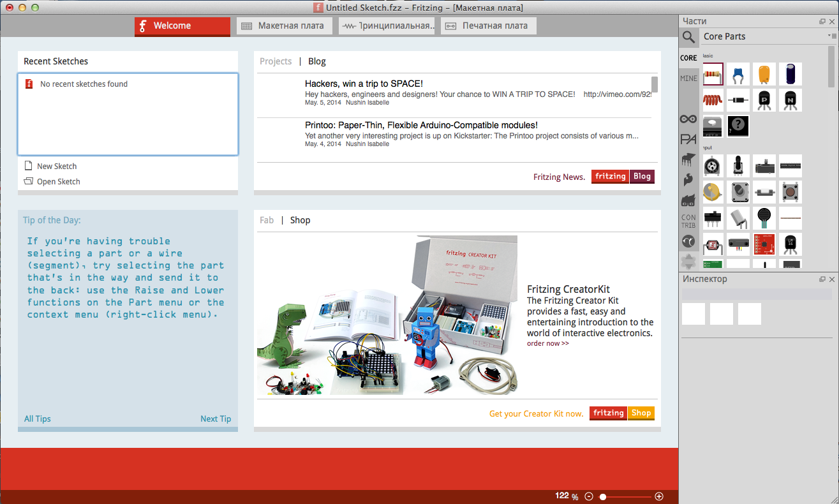Switch to the Макетная плата tab

(x=285, y=26)
